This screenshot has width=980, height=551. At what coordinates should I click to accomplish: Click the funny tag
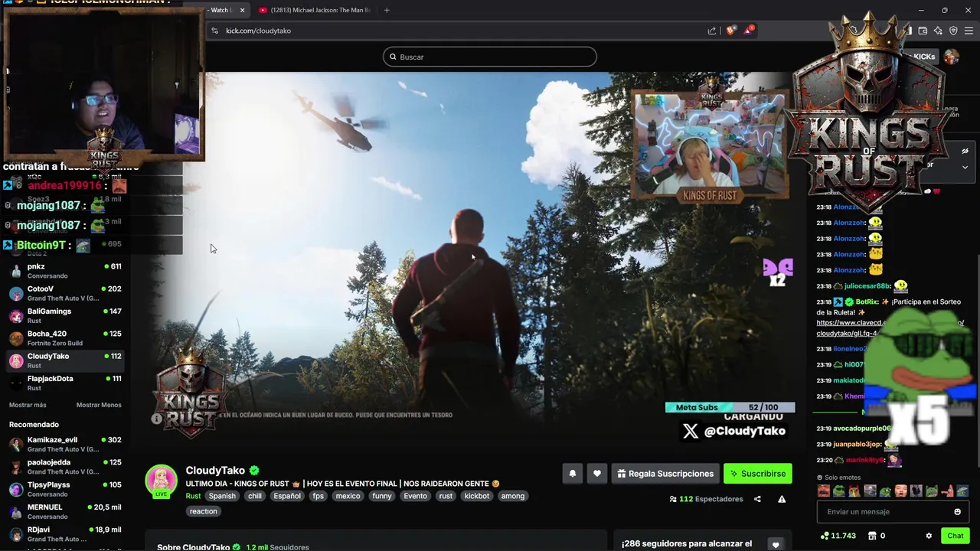click(382, 496)
